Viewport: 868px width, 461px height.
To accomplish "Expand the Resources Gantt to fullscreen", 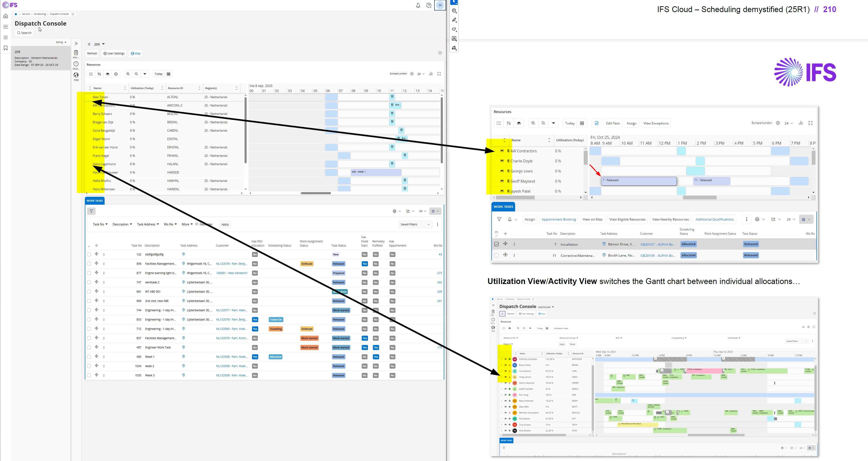I will pos(439,73).
